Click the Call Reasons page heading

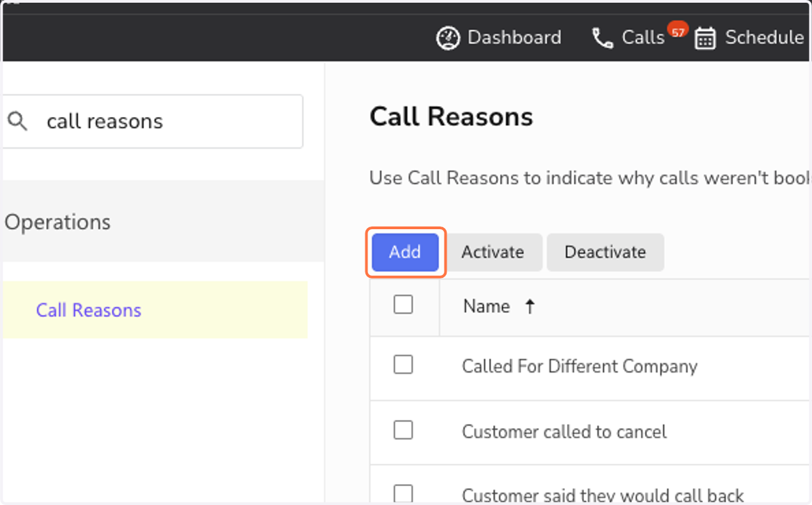click(x=451, y=117)
